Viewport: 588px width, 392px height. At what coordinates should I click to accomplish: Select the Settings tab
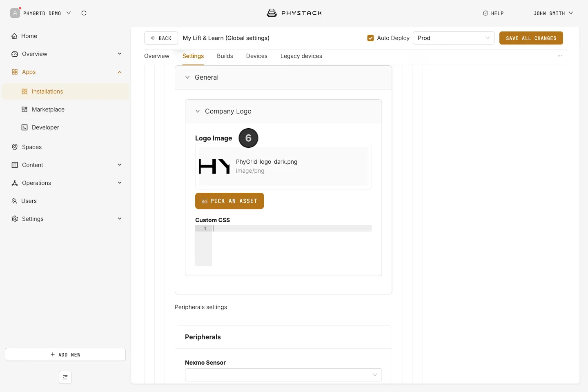pyautogui.click(x=193, y=56)
